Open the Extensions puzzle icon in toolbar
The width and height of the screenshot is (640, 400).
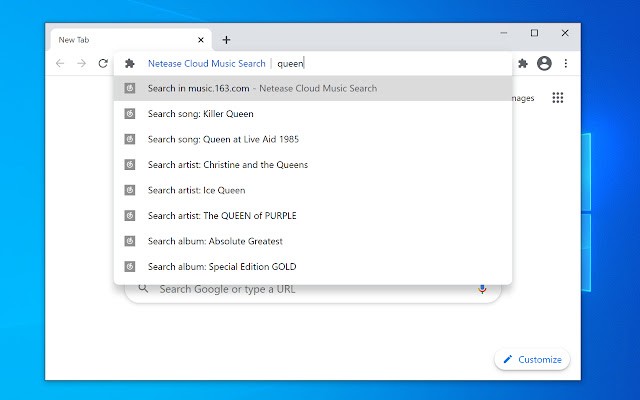pos(523,63)
